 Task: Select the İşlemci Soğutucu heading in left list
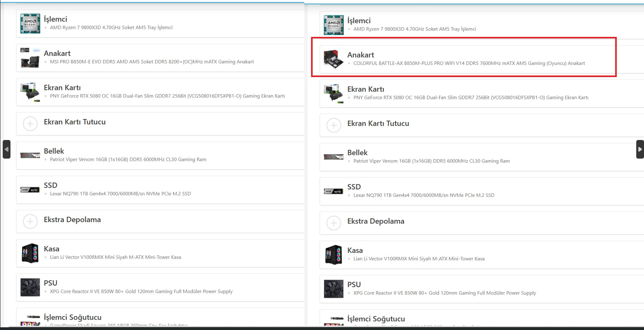[73, 317]
